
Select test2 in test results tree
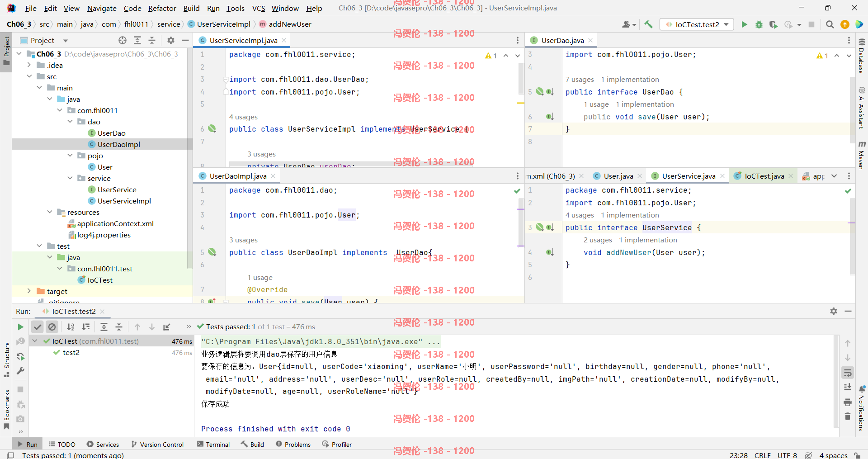(x=71, y=352)
